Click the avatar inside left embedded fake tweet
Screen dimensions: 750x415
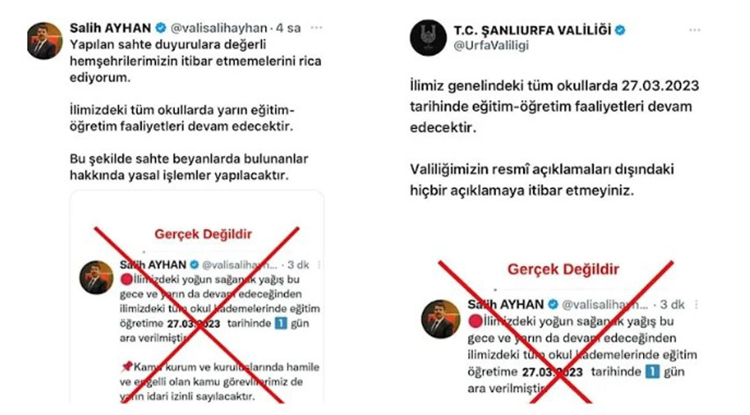tap(96, 277)
